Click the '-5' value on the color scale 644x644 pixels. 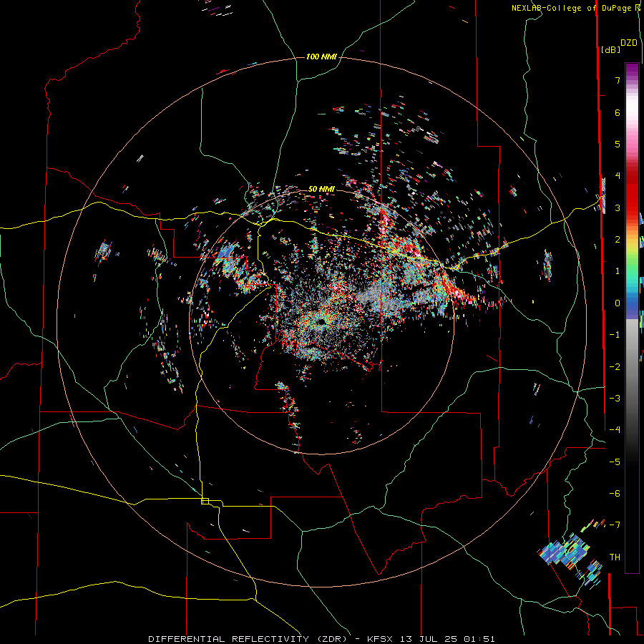click(x=615, y=462)
